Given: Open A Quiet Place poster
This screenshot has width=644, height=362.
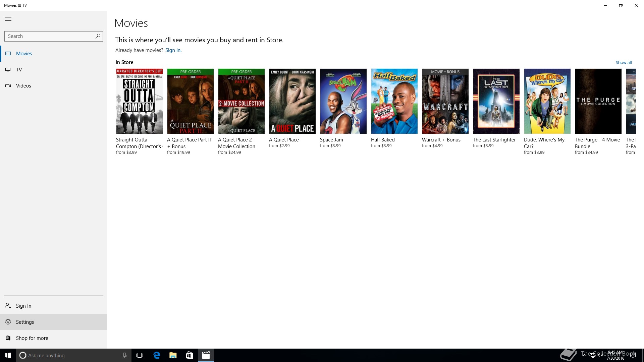Looking at the screenshot, I should click(x=292, y=101).
